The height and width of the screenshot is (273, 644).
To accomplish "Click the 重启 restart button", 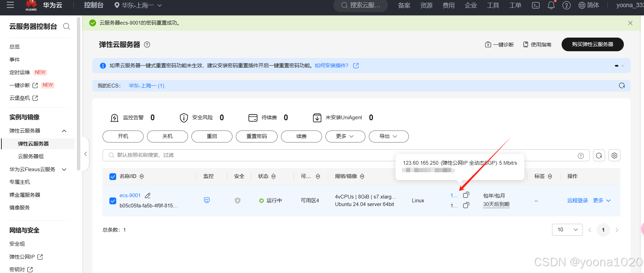I will [212, 136].
